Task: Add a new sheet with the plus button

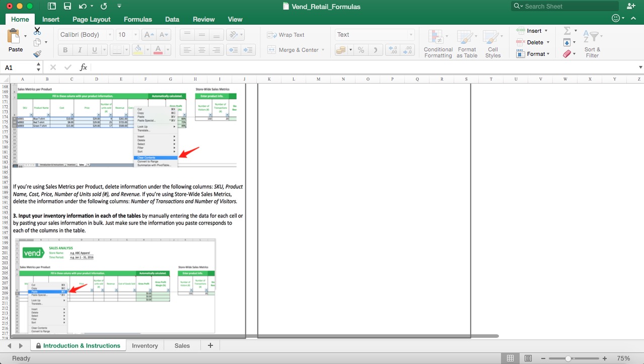Action: click(210, 345)
